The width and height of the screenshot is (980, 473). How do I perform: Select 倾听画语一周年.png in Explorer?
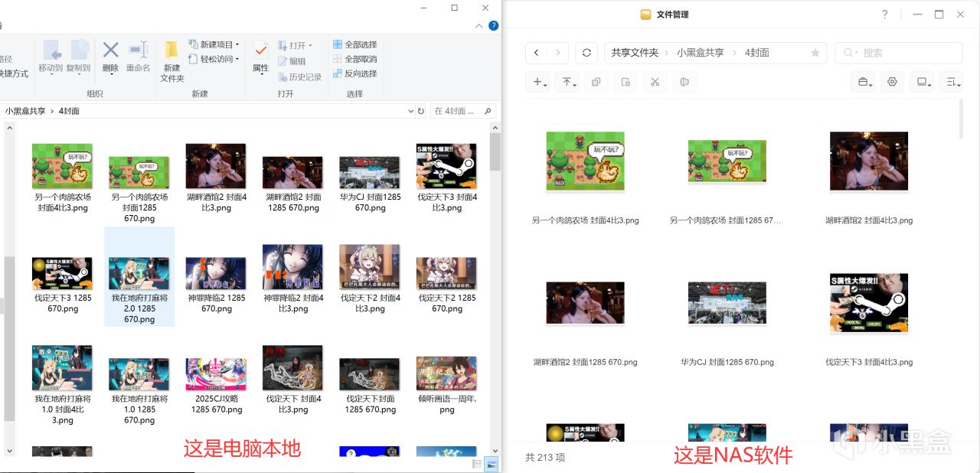pyautogui.click(x=447, y=387)
